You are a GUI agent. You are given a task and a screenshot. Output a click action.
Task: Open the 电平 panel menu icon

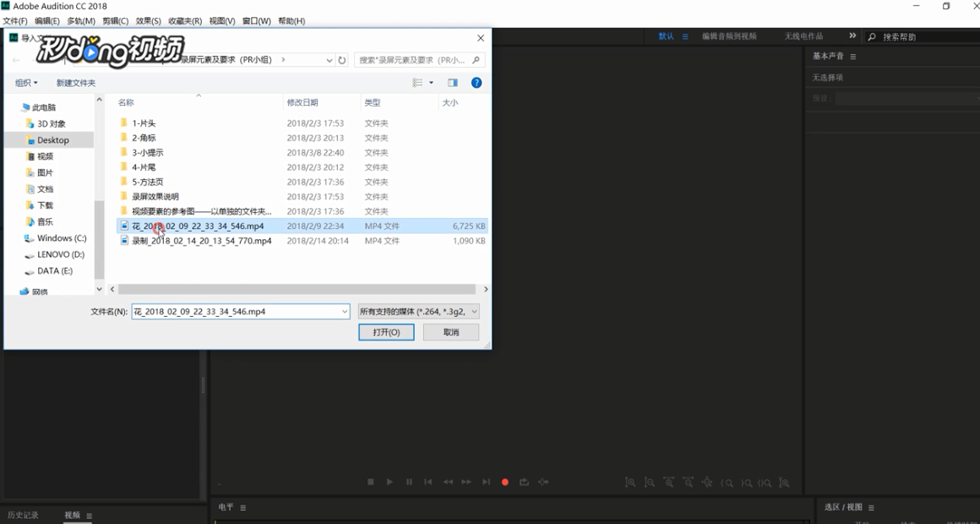[x=243, y=508]
